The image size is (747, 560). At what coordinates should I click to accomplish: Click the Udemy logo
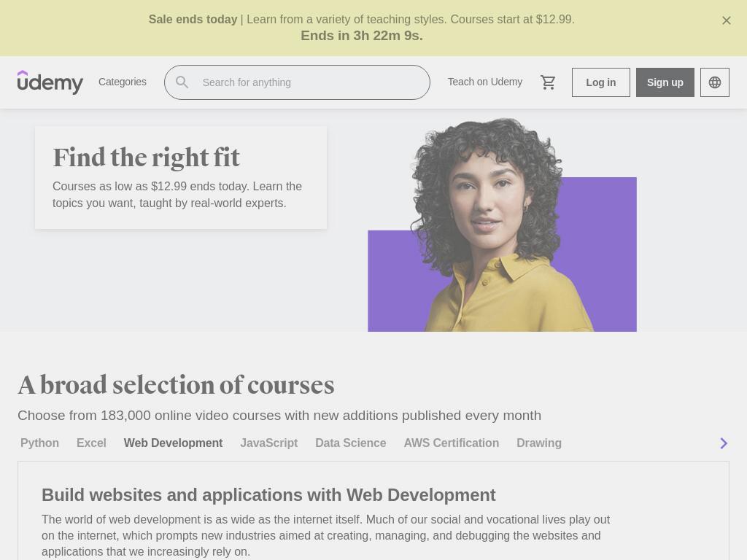[50, 82]
